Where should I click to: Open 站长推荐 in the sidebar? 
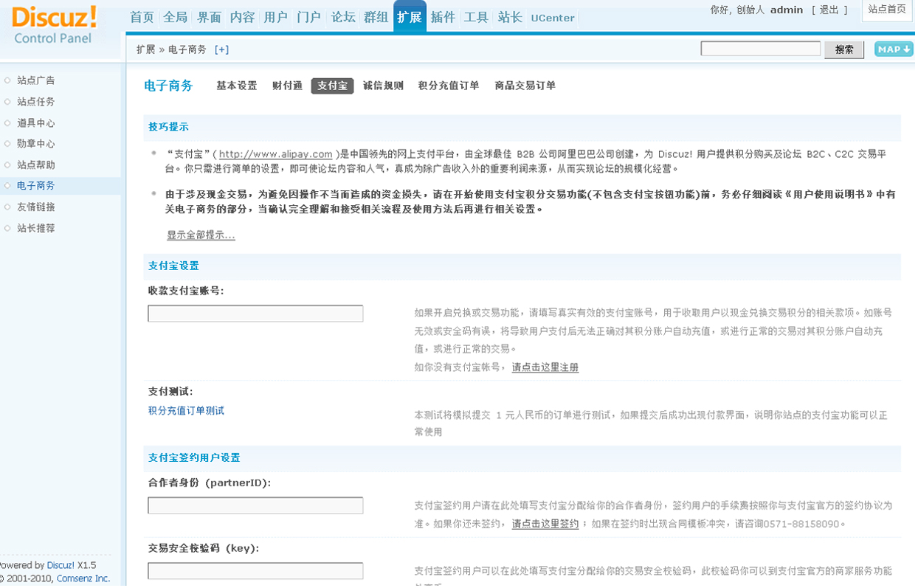click(36, 229)
